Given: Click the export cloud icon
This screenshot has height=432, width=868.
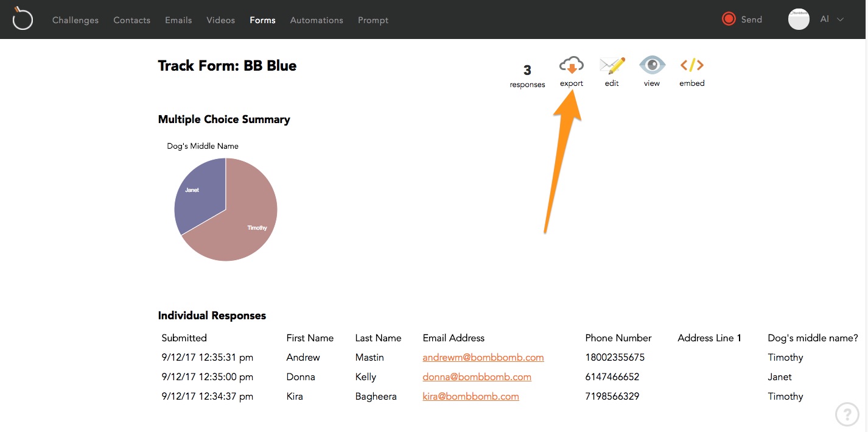Looking at the screenshot, I should 572,65.
